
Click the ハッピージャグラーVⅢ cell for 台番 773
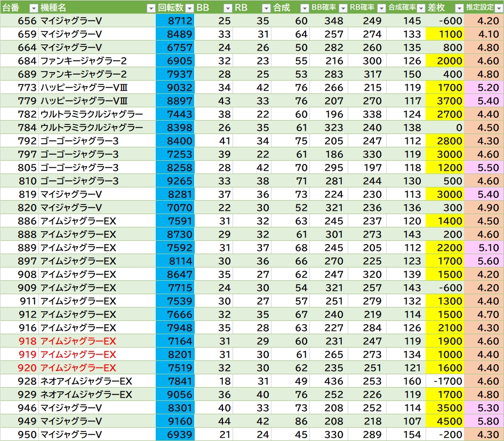pyautogui.click(x=97, y=88)
